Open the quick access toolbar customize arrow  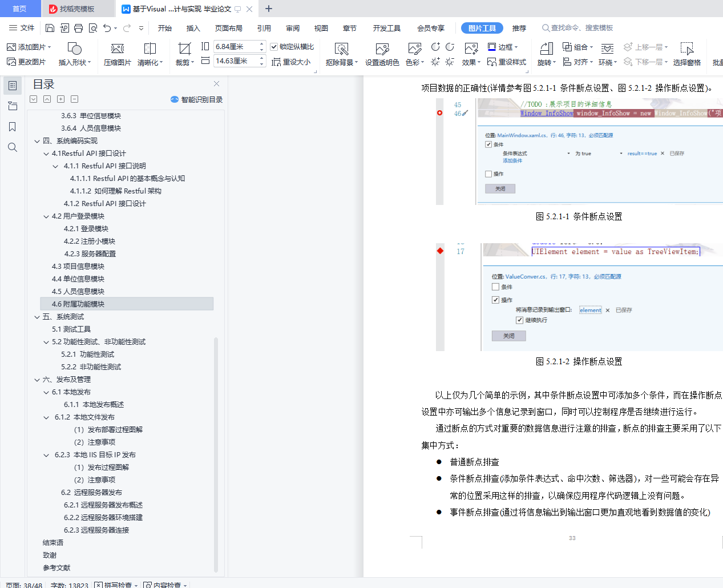point(141,28)
